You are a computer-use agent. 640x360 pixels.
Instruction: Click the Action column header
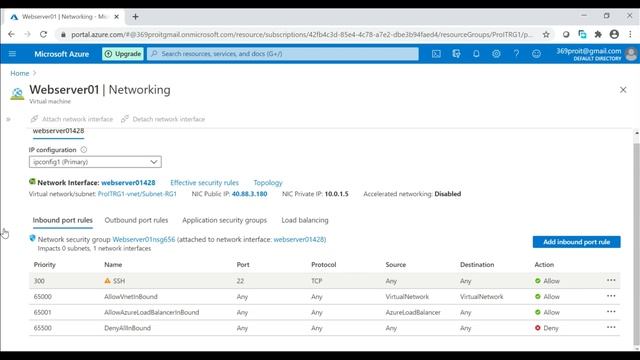[544, 264]
